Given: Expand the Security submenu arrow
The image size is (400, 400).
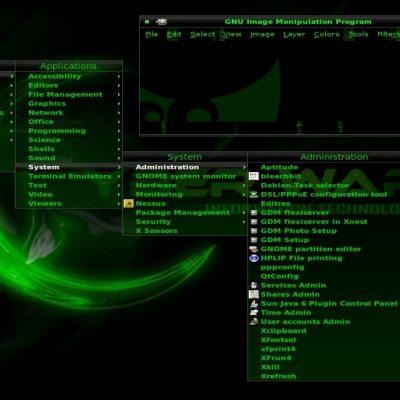Looking at the screenshot, I should tap(244, 222).
